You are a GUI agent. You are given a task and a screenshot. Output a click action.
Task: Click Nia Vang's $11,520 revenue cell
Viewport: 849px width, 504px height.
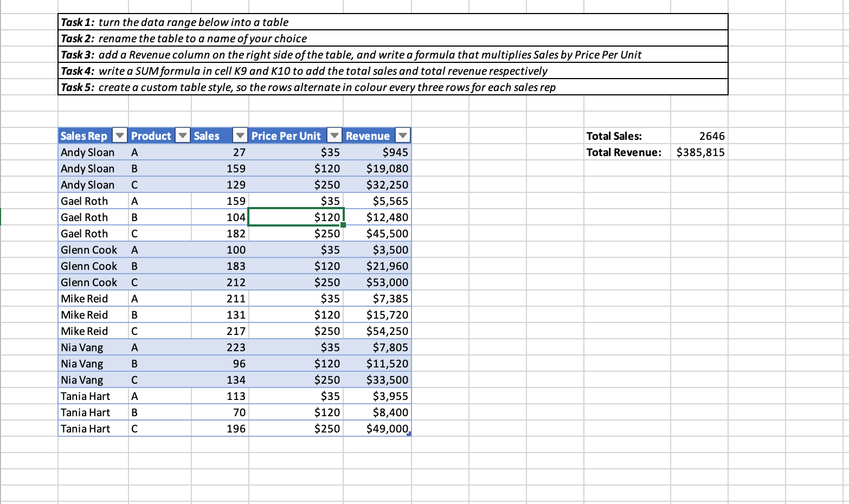377,364
